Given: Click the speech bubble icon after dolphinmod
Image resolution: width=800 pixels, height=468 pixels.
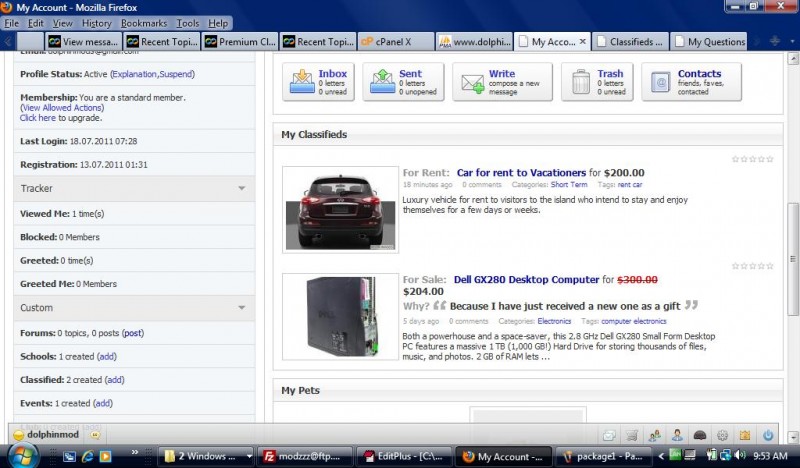Looking at the screenshot, I should pos(95,435).
